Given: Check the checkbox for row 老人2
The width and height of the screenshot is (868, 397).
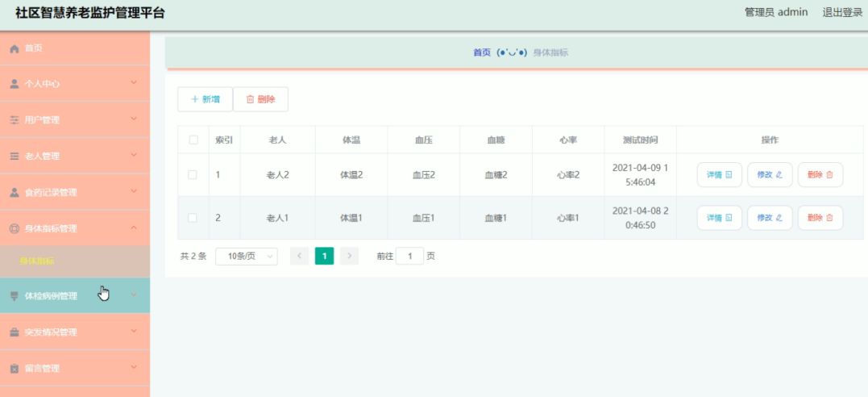Looking at the screenshot, I should pos(193,174).
